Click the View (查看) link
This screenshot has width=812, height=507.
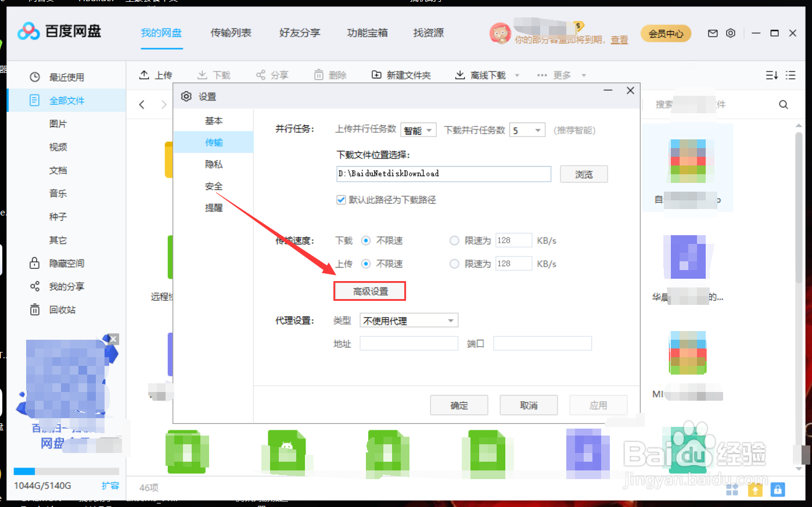619,40
